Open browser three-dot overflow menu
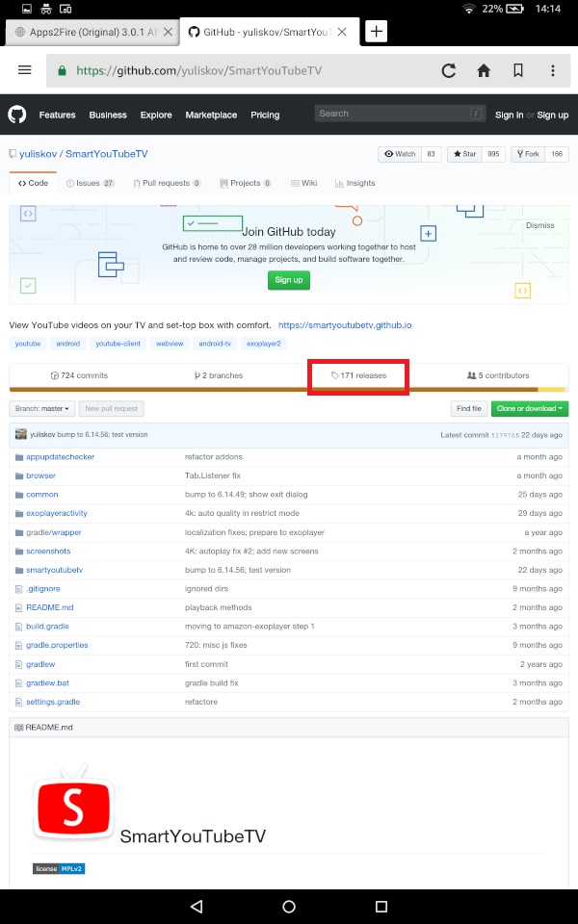This screenshot has height=924, width=578. click(553, 70)
